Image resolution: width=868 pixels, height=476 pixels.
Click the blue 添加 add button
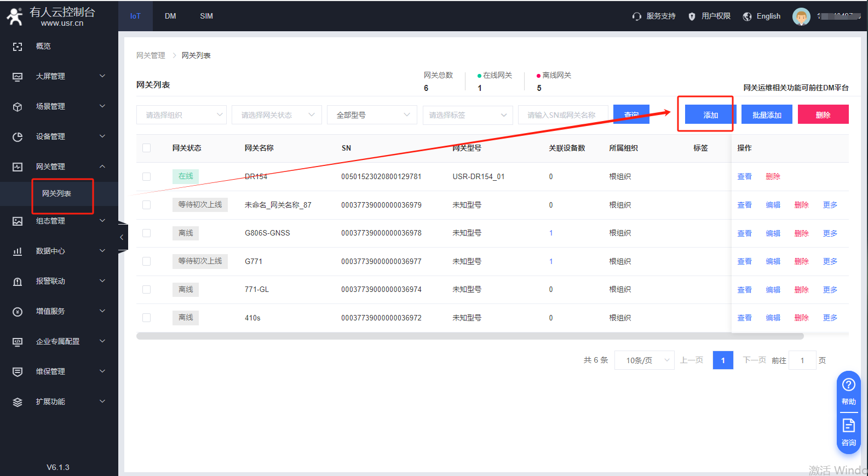point(710,115)
